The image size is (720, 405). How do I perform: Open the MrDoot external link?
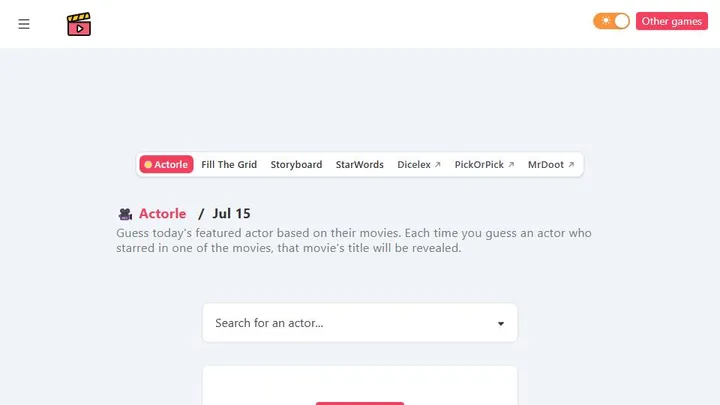551,164
